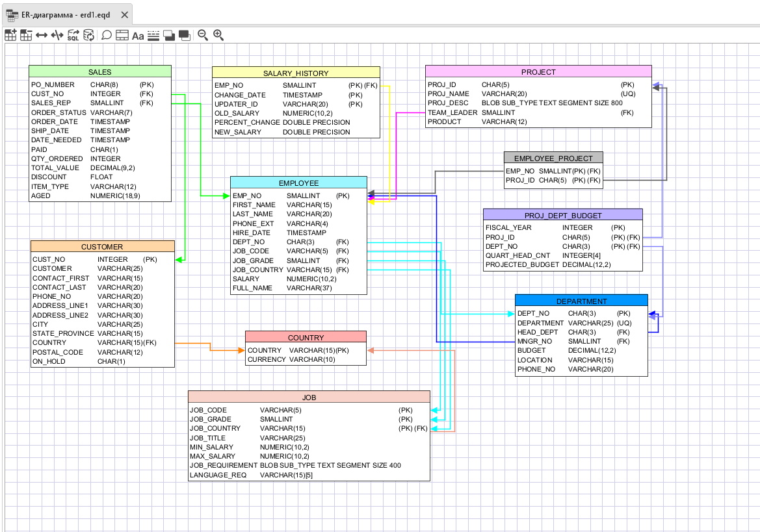Select the blue DEPARTMENT table header
Screen dimensions: 760x532
581,301
